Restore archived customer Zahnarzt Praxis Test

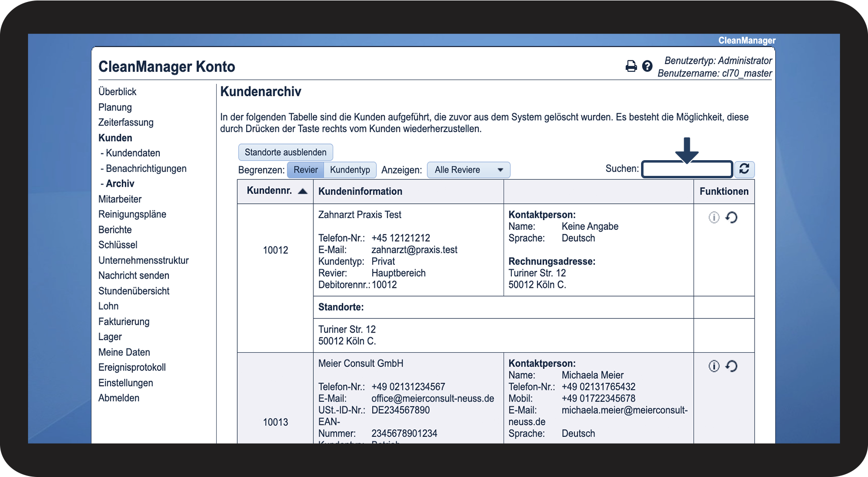pos(731,217)
